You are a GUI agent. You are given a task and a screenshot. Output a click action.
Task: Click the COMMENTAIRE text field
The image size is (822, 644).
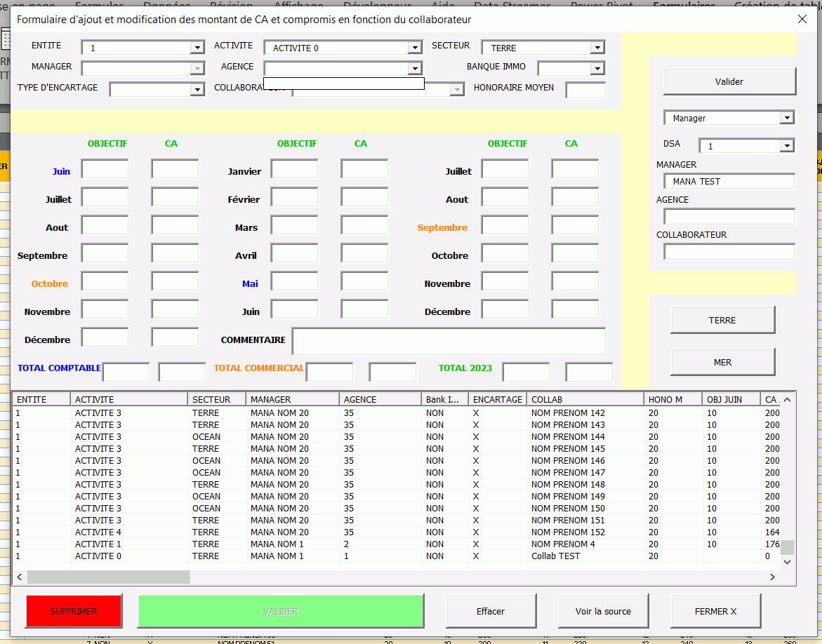pos(449,341)
